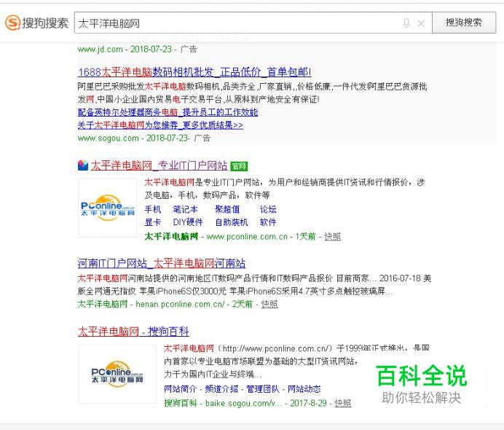Open the 网站动态 baike section link
Image resolution: width=504 pixels, height=430 pixels.
(x=304, y=389)
